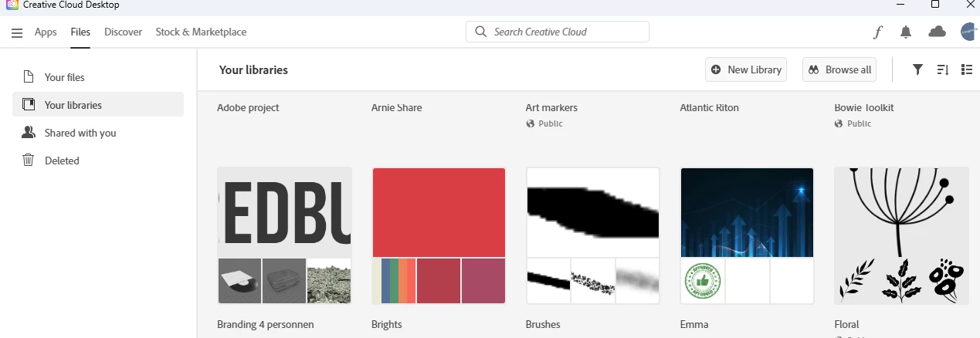Click the Shared with you people icon
The width and height of the screenshot is (980, 338).
(29, 133)
